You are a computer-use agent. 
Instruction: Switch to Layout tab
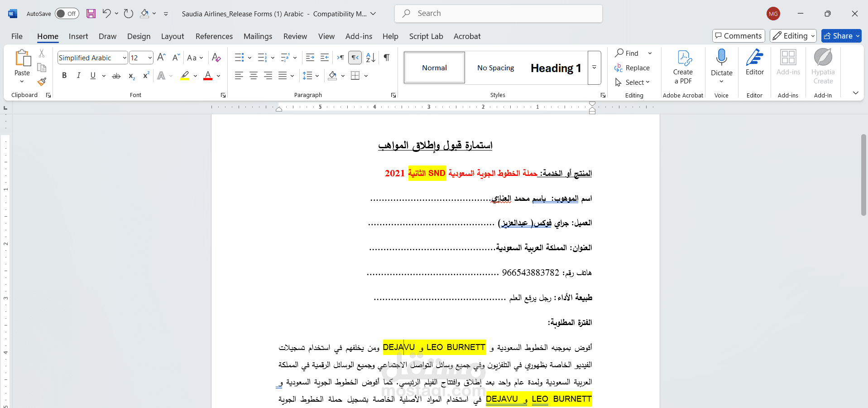[x=173, y=36]
